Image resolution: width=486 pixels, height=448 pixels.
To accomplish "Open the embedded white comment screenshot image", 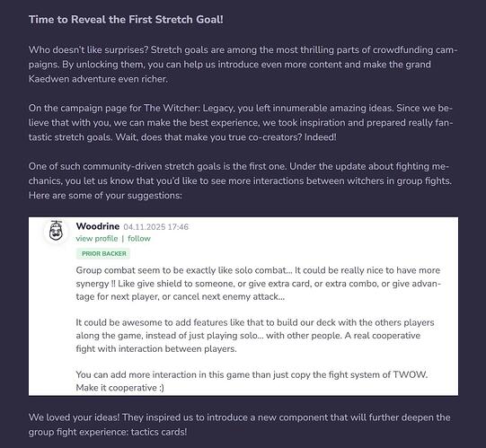I will [243, 306].
